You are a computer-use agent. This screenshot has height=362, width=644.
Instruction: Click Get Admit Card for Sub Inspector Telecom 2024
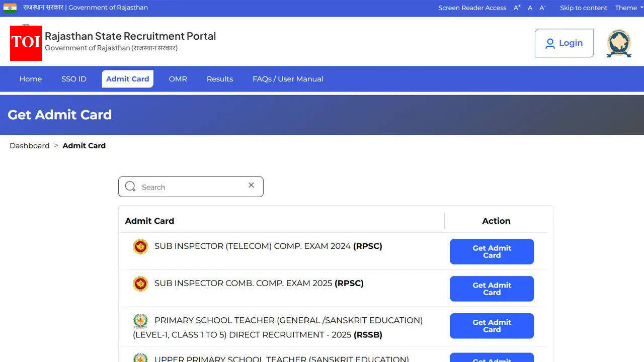(492, 251)
